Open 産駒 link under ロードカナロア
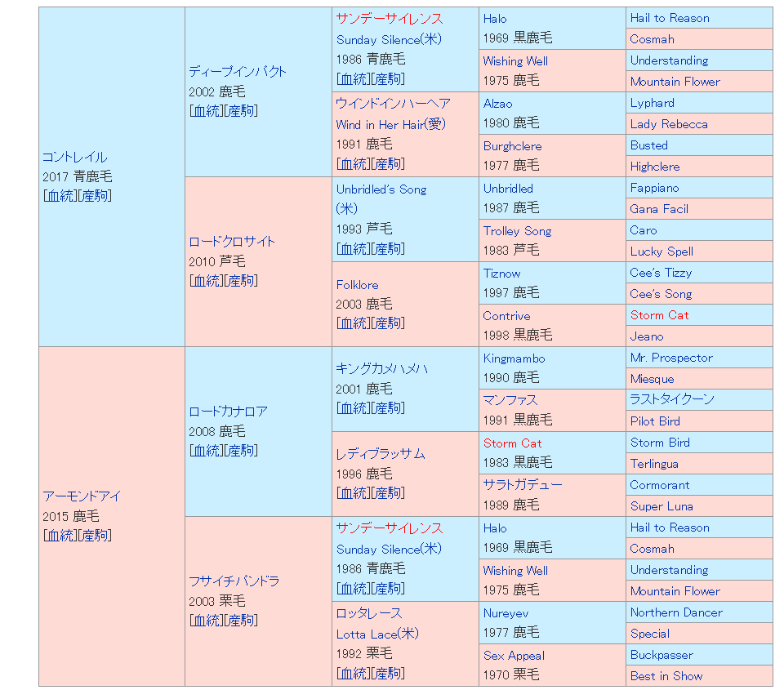This screenshot has height=690, width=784. (242, 451)
